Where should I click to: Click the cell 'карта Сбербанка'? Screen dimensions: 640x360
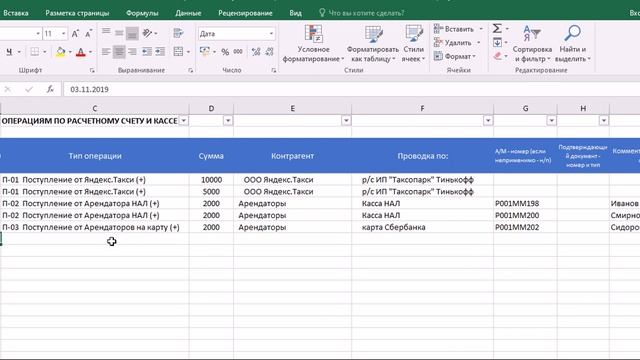(422, 227)
